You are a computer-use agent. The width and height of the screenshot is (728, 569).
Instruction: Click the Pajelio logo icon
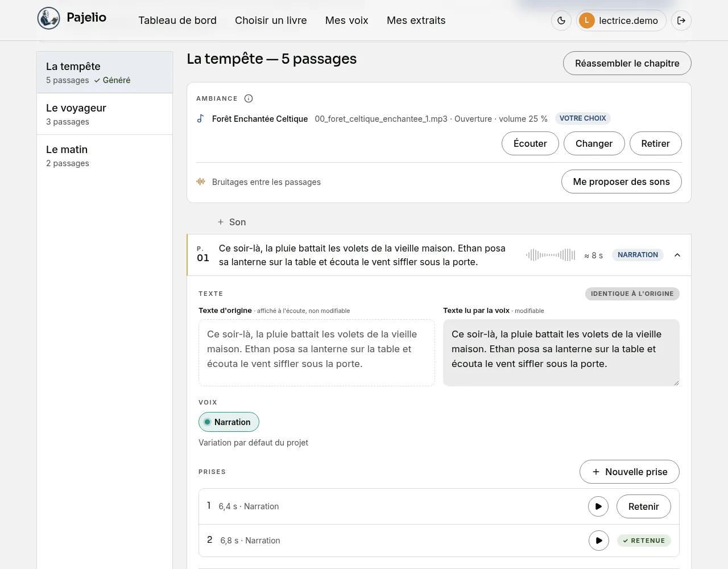(x=48, y=18)
